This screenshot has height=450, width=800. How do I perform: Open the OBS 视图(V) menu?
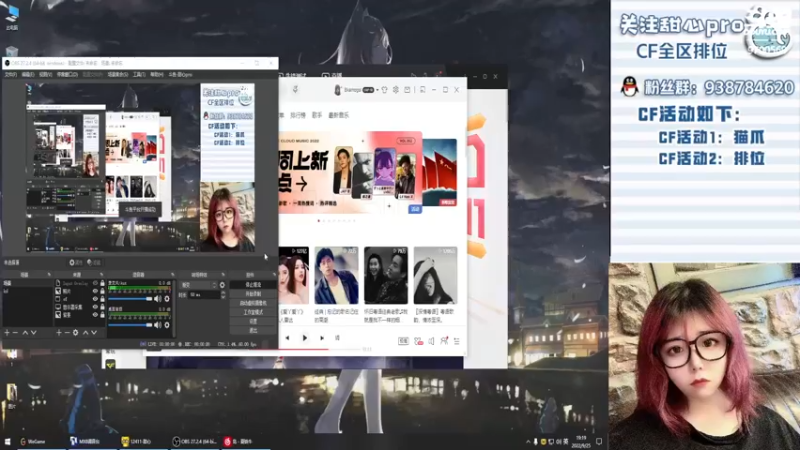point(45,74)
